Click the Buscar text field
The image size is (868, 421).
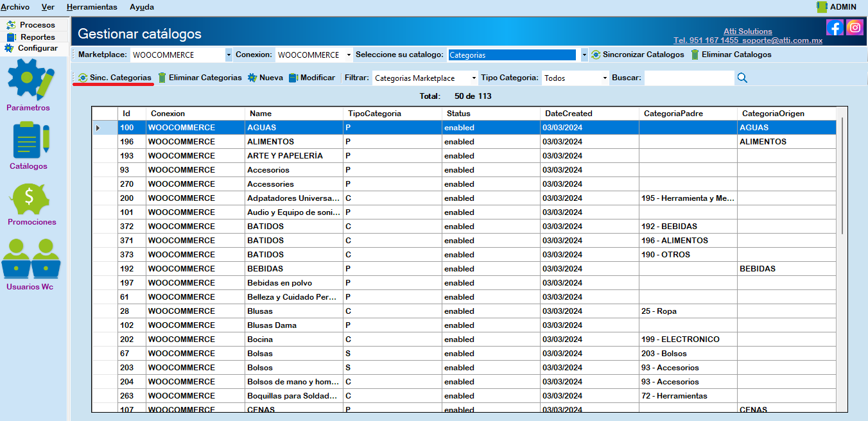click(x=688, y=78)
